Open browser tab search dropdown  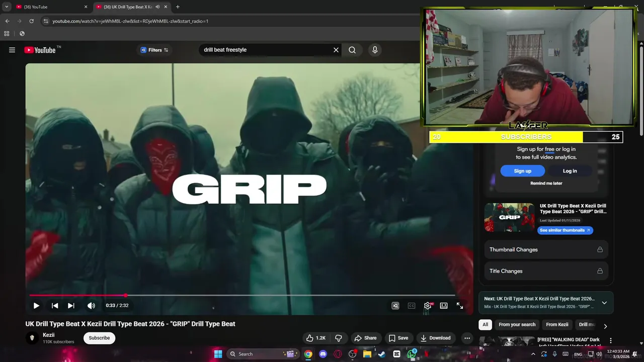coord(7,7)
